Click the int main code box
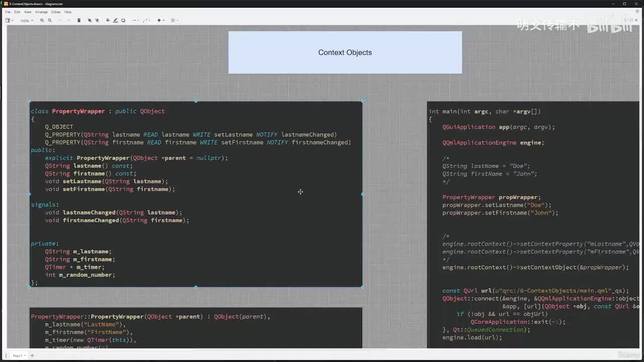Image resolution: width=644 pixels, height=362 pixels. [533, 225]
